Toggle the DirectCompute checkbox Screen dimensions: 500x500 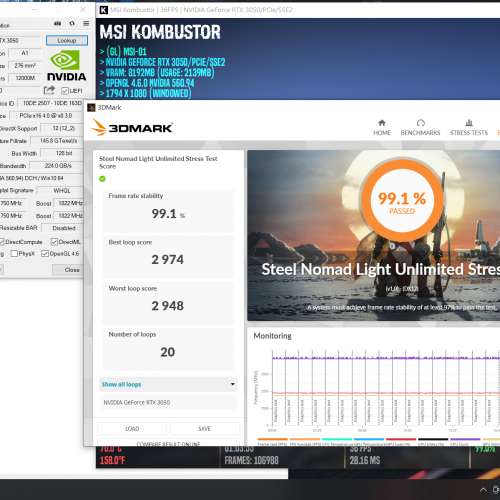[2, 242]
